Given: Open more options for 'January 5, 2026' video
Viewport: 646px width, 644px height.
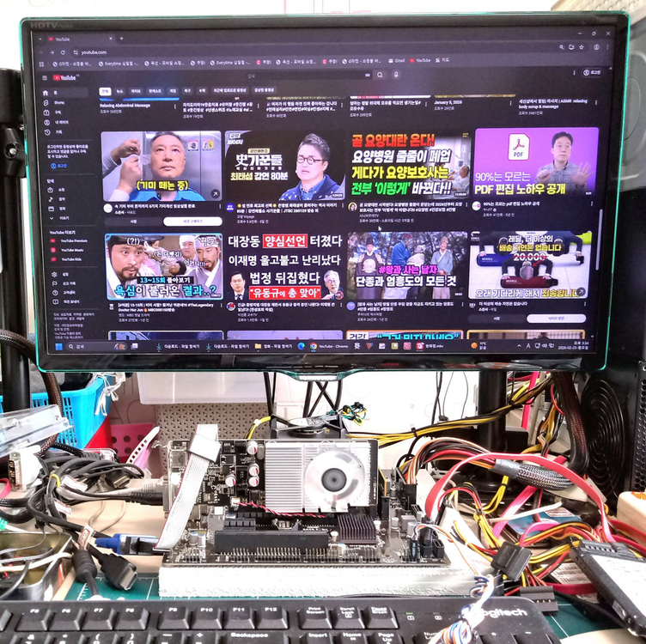Looking at the screenshot, I should [x=511, y=103].
